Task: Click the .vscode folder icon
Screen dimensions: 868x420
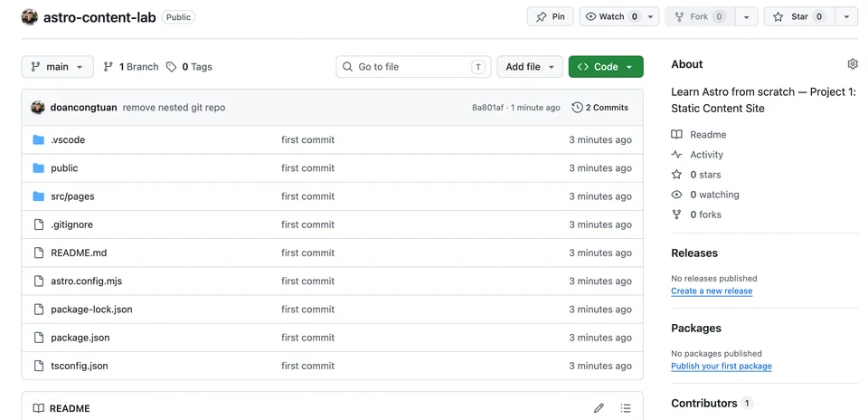Action: 38,139
